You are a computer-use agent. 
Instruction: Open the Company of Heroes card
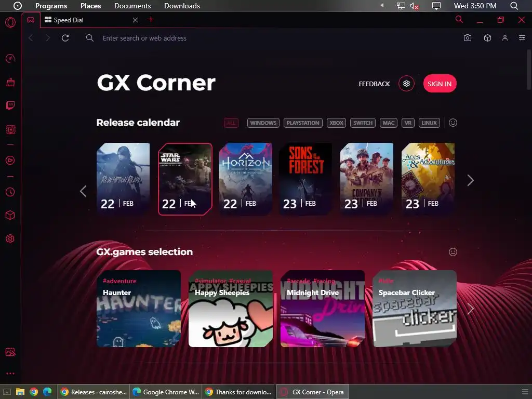point(367,179)
